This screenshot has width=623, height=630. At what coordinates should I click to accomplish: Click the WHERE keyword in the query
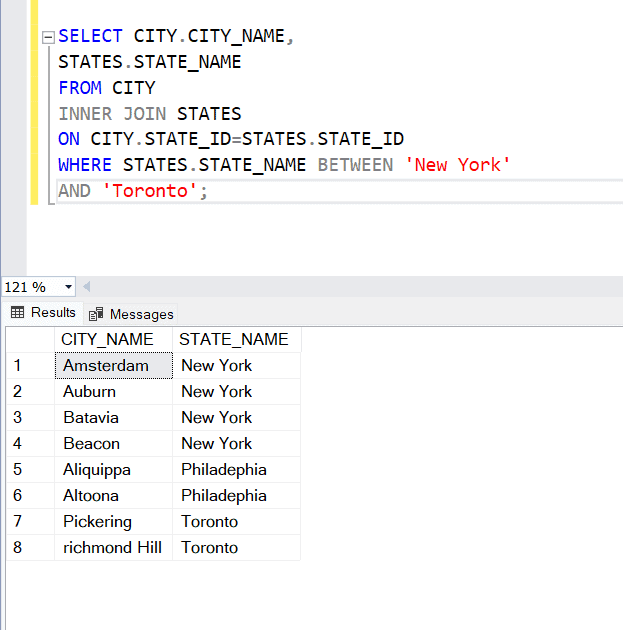(x=85, y=165)
